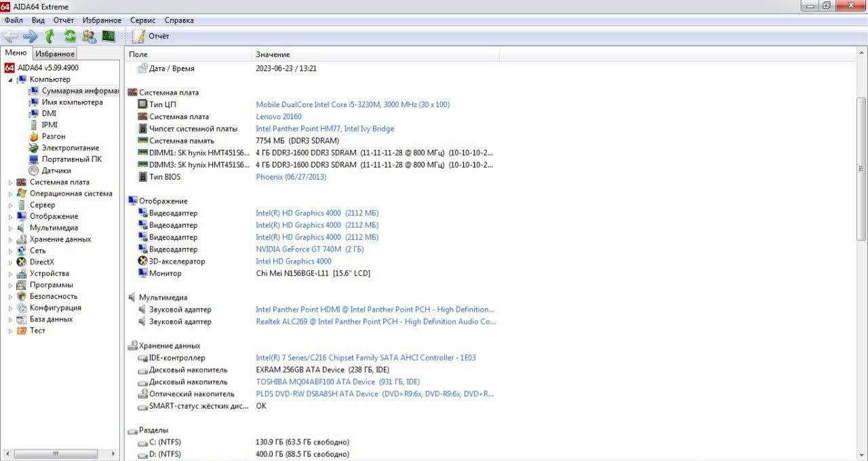Click the DirectX logo icon in tree

22,262
